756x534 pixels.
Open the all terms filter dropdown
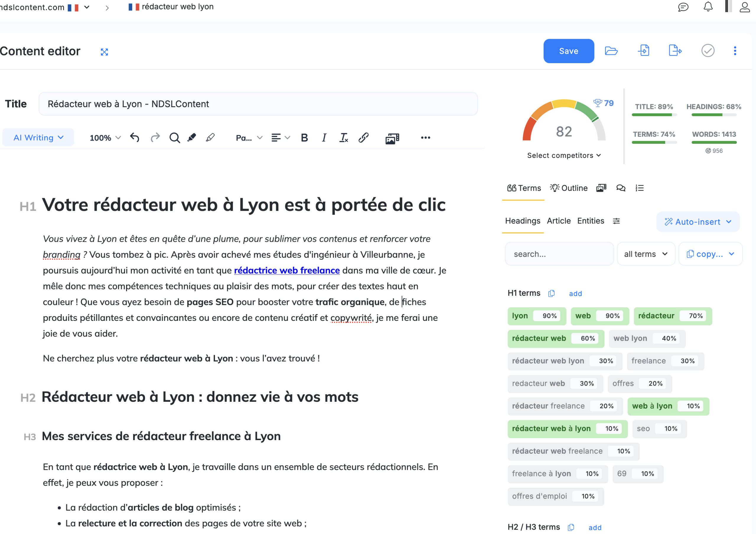tap(646, 254)
